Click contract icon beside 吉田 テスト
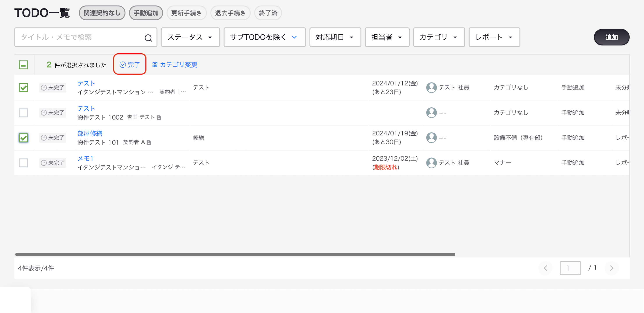 coord(159,117)
